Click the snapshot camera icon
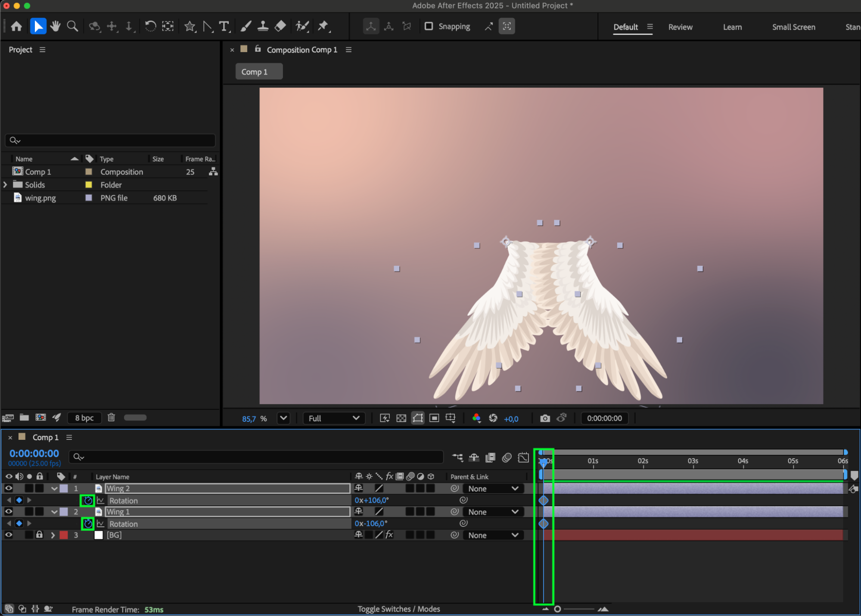The width and height of the screenshot is (861, 616). [x=545, y=418]
